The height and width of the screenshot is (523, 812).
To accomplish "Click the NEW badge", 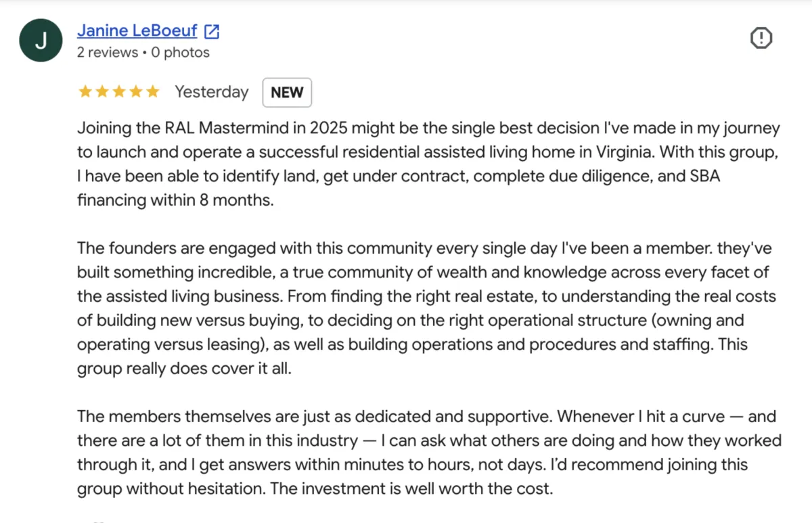I will (x=287, y=93).
